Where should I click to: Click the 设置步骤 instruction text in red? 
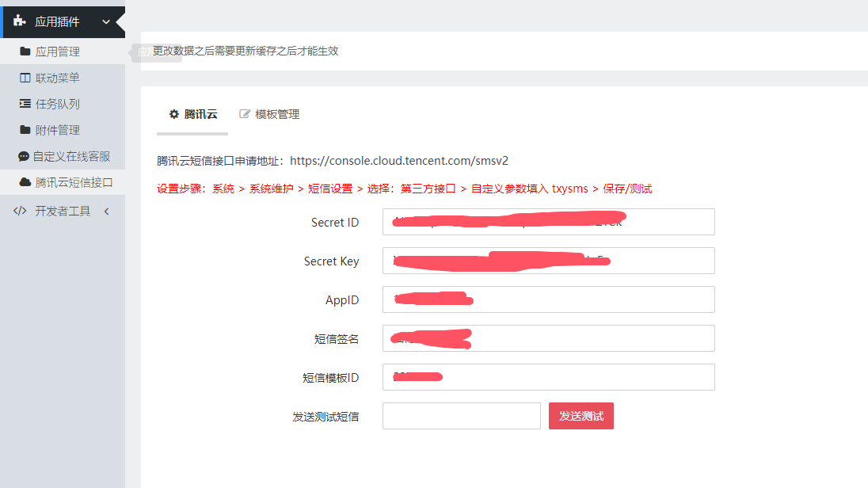[404, 189]
